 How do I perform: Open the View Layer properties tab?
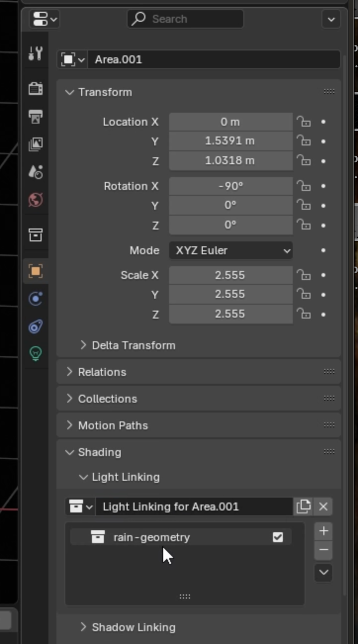pos(36,144)
